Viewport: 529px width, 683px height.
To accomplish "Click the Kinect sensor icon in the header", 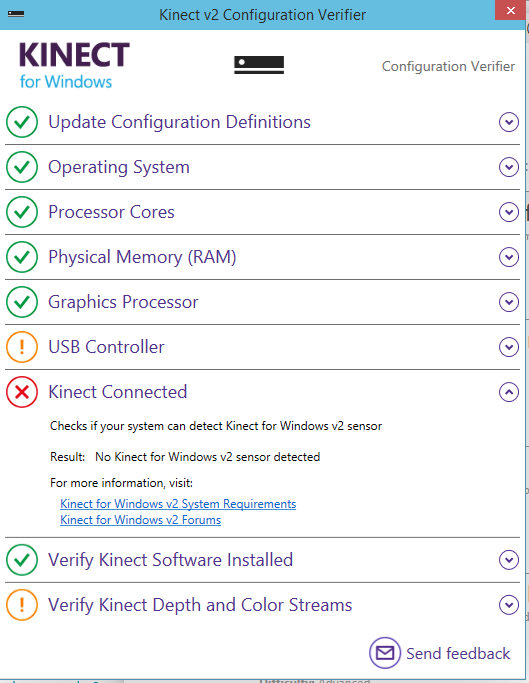I will (x=259, y=65).
